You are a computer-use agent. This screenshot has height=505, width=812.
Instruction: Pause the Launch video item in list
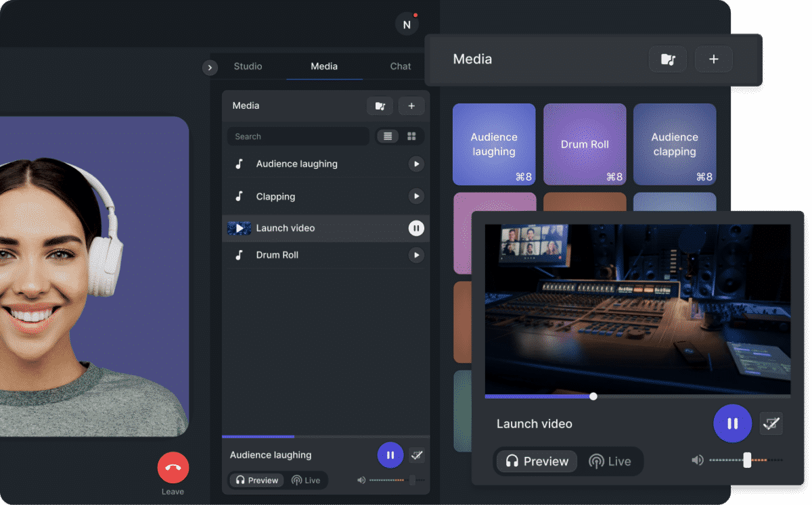tap(416, 229)
